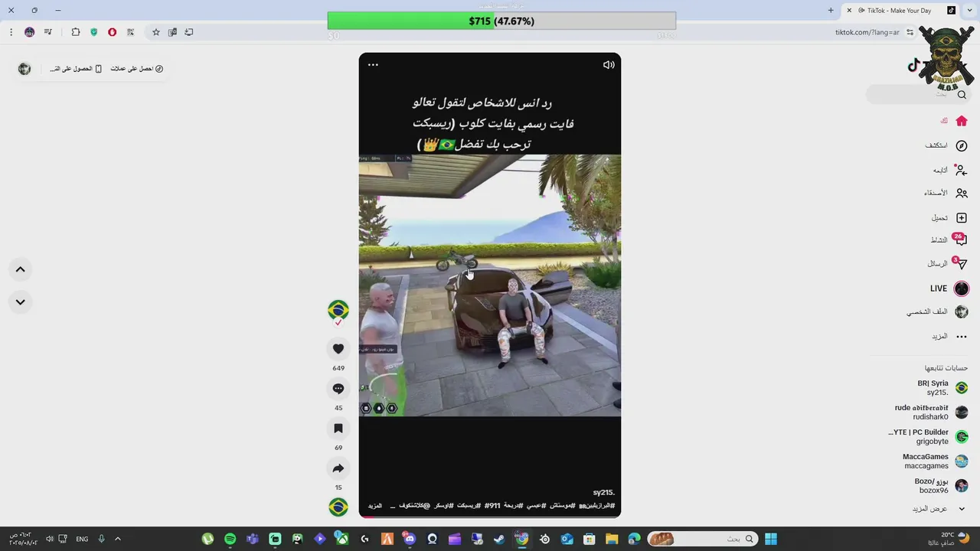The height and width of the screenshot is (551, 980).
Task: Click the taskbar microphone icon
Action: pos(101,540)
